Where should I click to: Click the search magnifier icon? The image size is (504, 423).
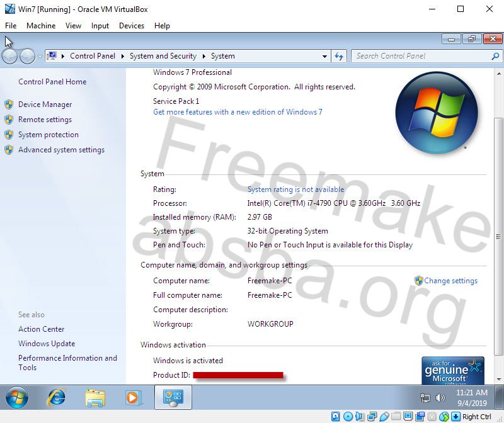click(x=495, y=56)
